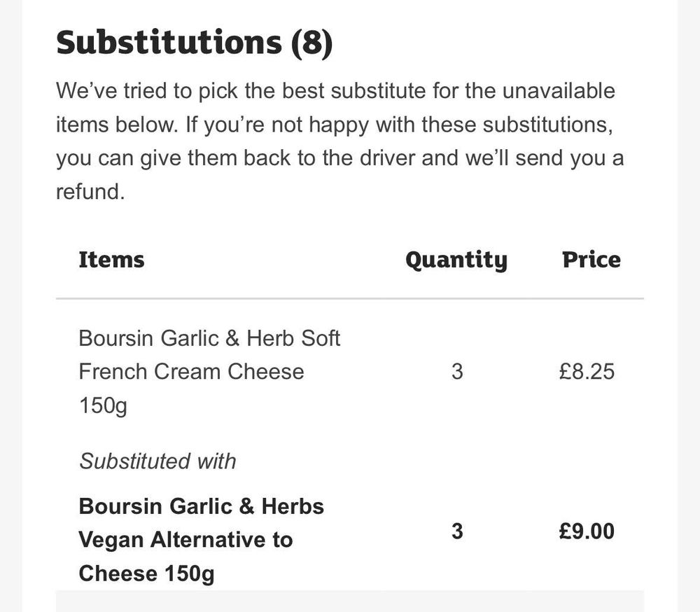Click Boursin Garlic & Herb Soft French Cream Cheese item
Viewport: 700px width, 612px height.
click(x=209, y=372)
